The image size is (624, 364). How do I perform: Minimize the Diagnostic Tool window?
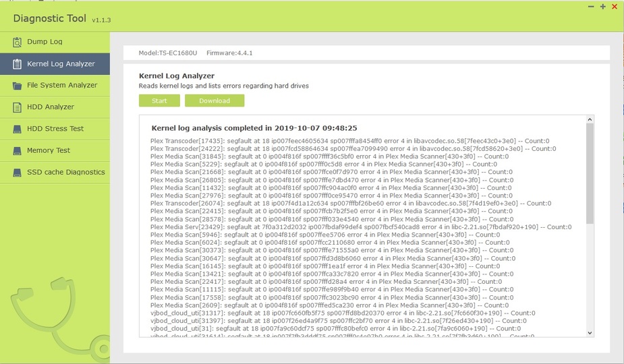(591, 6)
